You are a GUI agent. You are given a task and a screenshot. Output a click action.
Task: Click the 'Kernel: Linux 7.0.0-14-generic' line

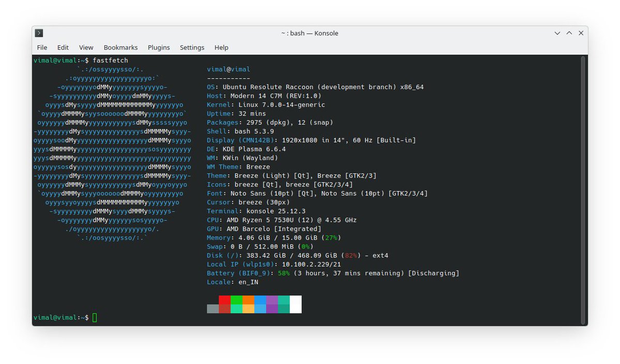click(266, 105)
